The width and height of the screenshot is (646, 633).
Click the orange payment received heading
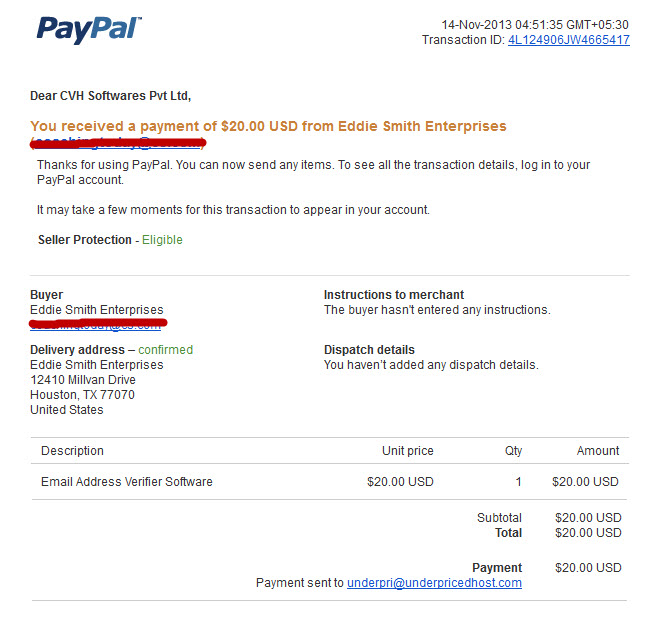[268, 126]
